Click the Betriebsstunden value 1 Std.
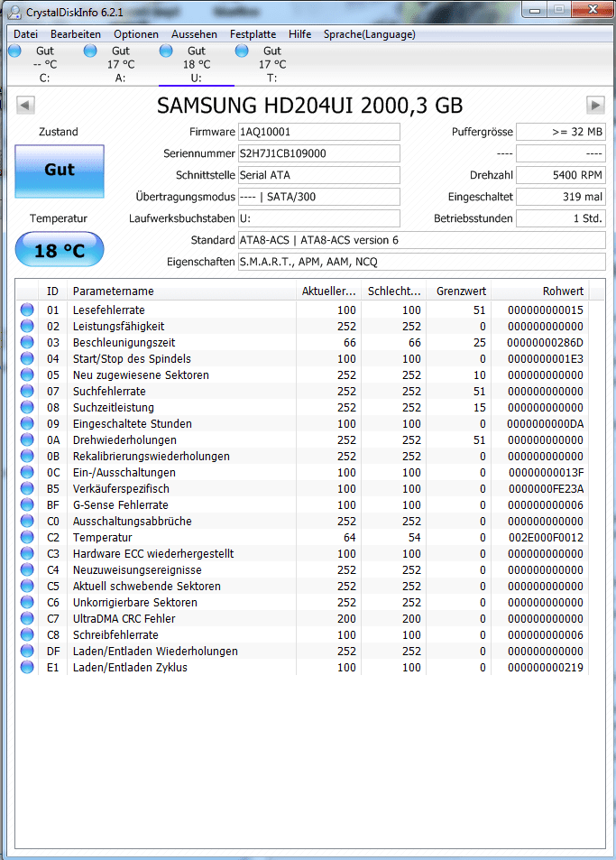The width and height of the screenshot is (616, 860). (561, 218)
